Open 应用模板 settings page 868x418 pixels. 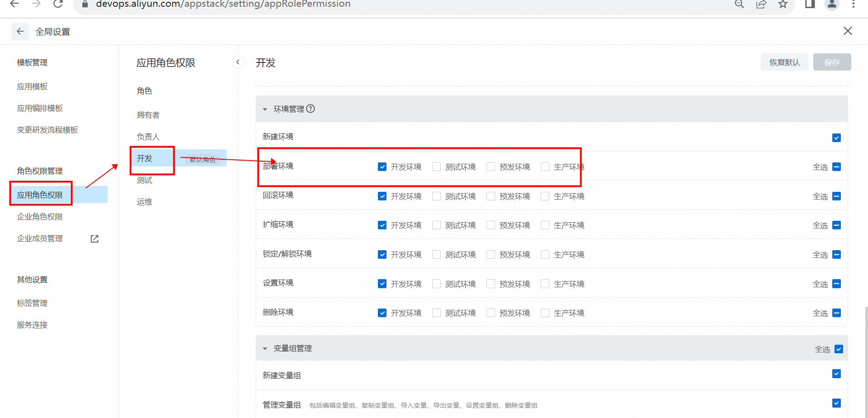pyautogui.click(x=32, y=86)
